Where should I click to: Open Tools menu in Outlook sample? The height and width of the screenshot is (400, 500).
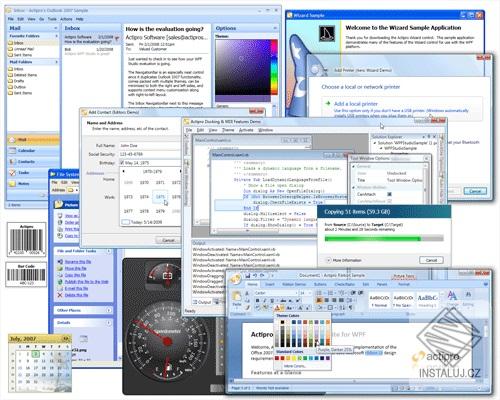click(x=52, y=19)
